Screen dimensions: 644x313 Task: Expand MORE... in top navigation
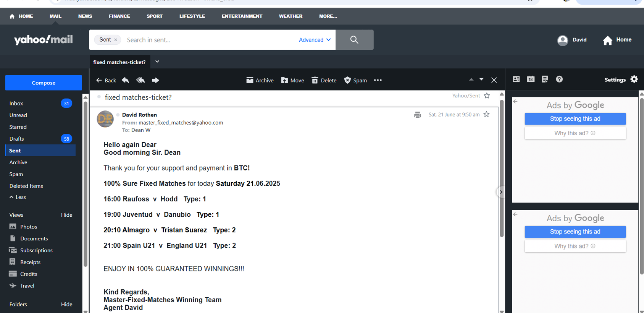[x=328, y=16]
